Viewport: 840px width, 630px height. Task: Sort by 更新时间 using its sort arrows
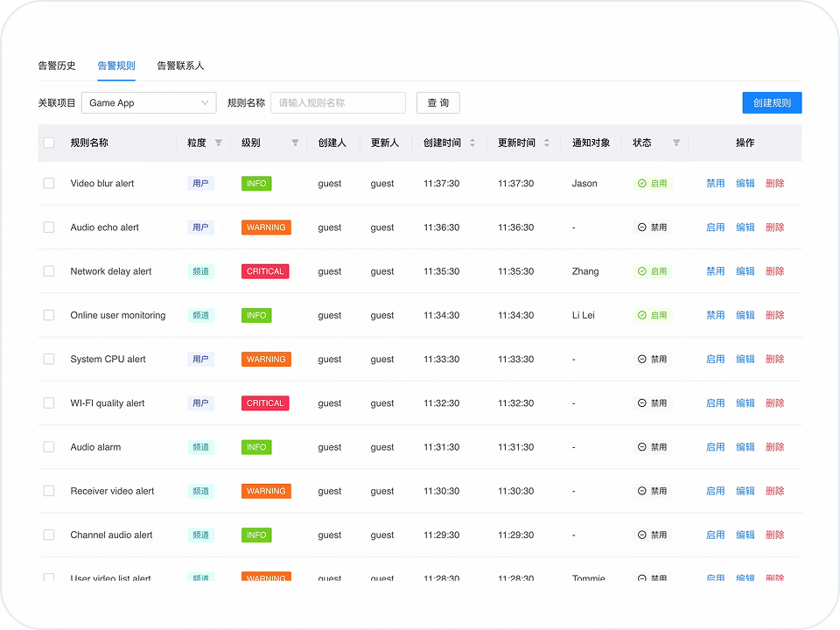(547, 143)
